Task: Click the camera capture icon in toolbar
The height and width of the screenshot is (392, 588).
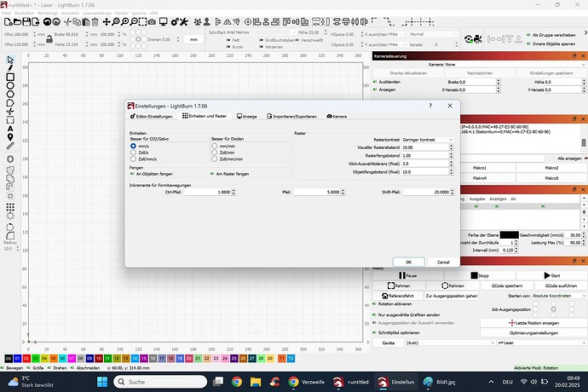Action: point(152,22)
